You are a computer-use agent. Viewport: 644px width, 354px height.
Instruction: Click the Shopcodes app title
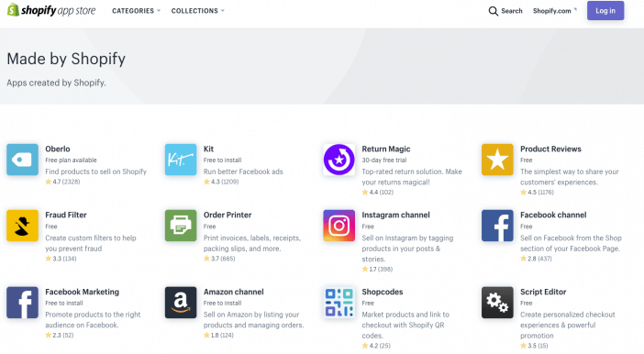coord(383,292)
